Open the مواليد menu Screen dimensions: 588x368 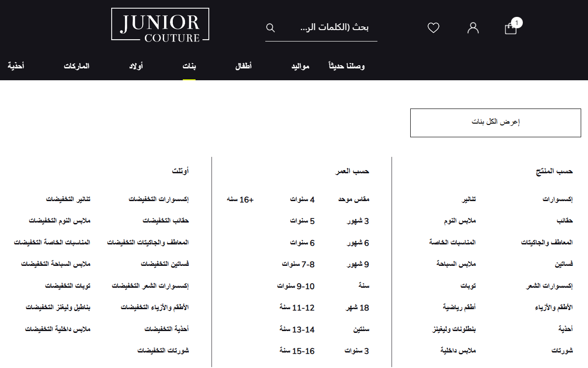[300, 66]
